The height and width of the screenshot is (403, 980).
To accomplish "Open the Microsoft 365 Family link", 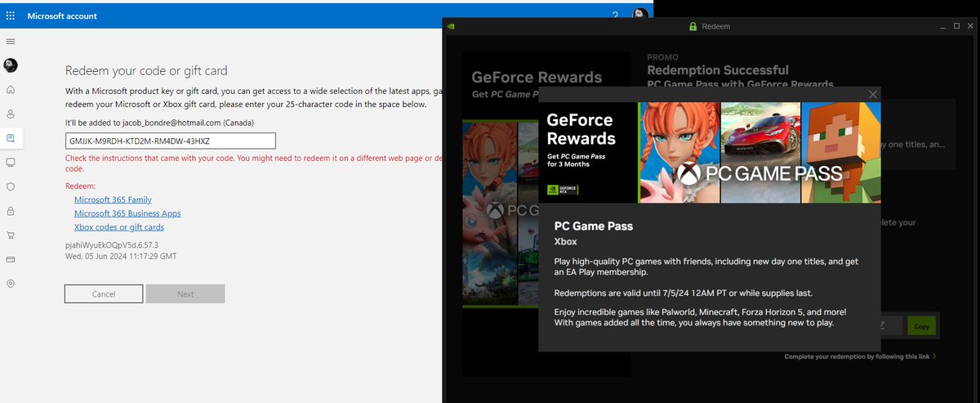I will 113,199.
